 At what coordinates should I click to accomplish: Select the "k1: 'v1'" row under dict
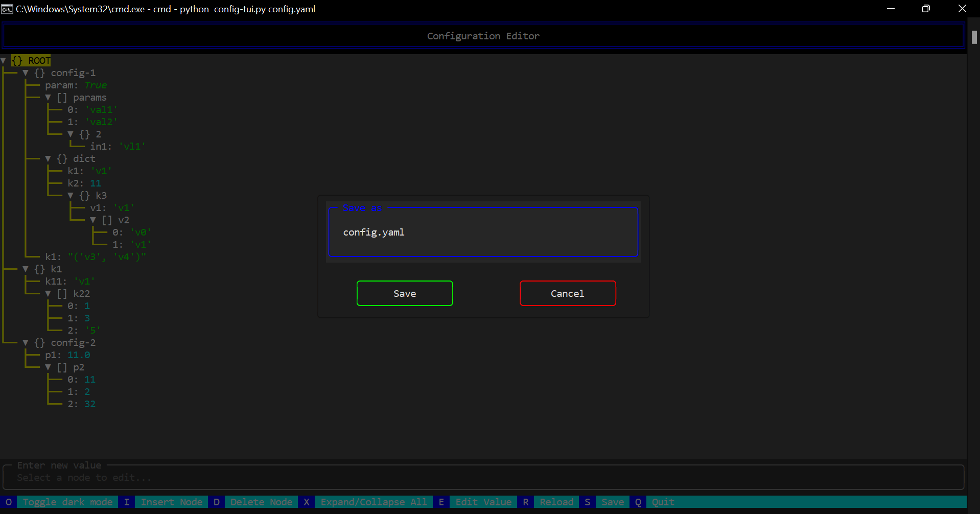tap(90, 171)
